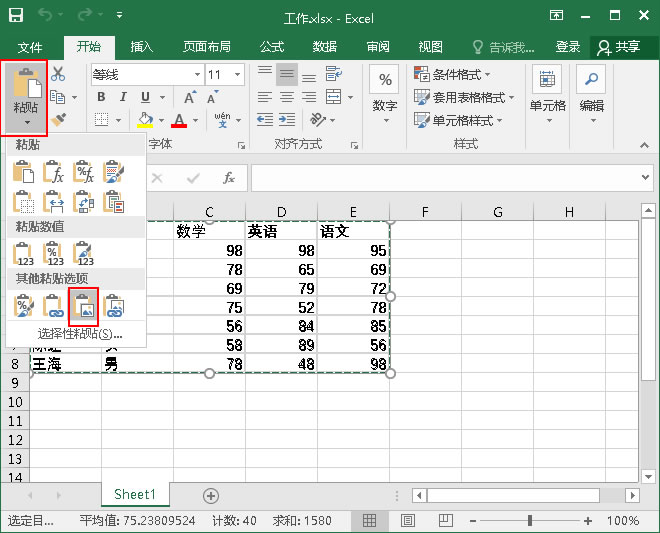Toggle Underline formatting
660x533 pixels.
click(145, 97)
